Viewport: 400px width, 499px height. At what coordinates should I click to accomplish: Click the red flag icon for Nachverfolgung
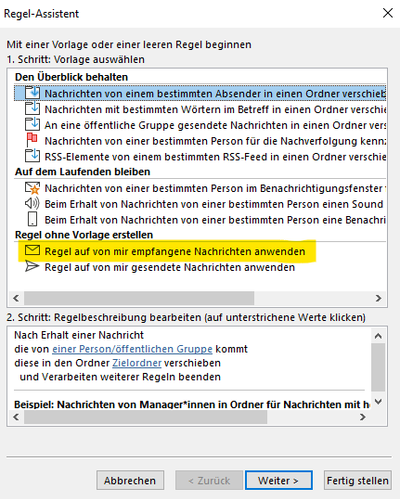click(32, 140)
